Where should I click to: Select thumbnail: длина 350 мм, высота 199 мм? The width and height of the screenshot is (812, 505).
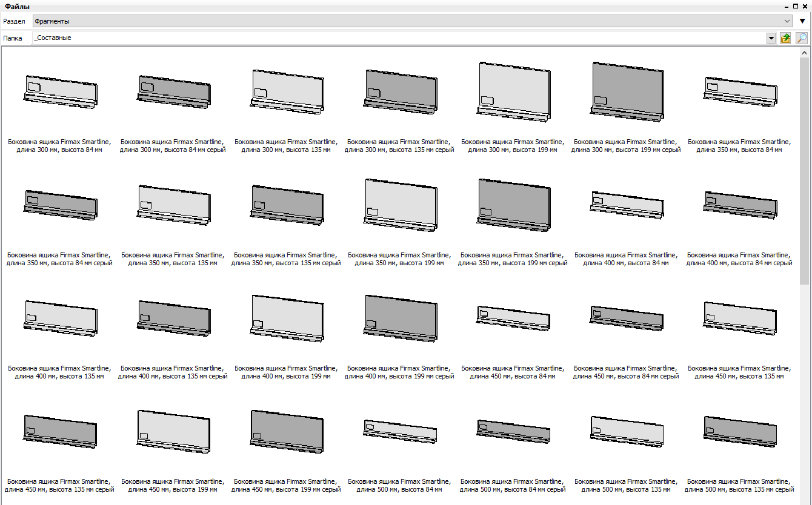[400, 205]
